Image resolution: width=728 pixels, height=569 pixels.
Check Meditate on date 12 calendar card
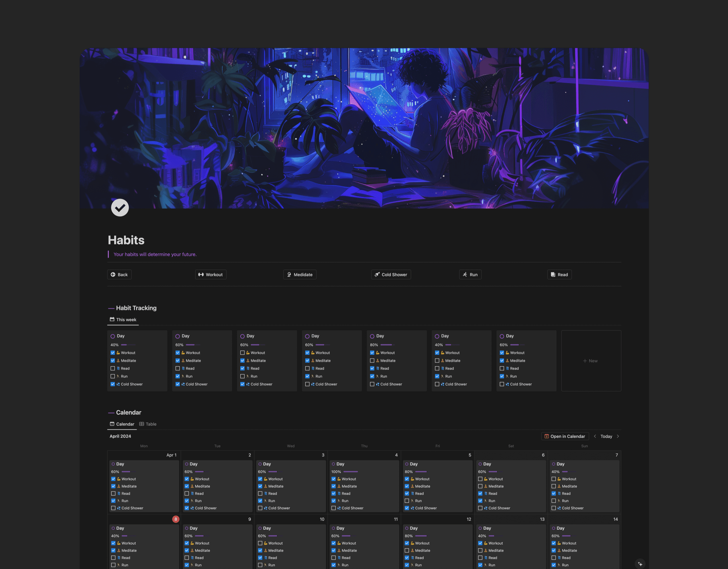point(407,551)
